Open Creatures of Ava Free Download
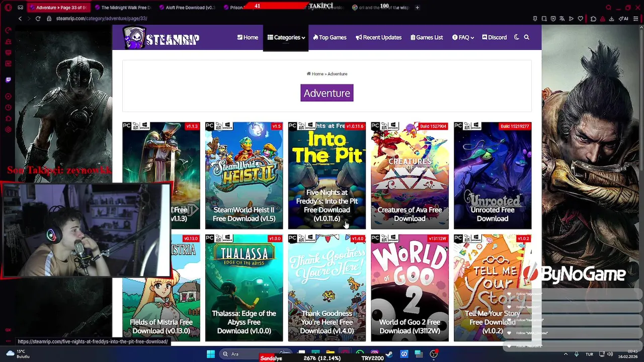Image resolution: width=644 pixels, height=362 pixels. (x=410, y=175)
